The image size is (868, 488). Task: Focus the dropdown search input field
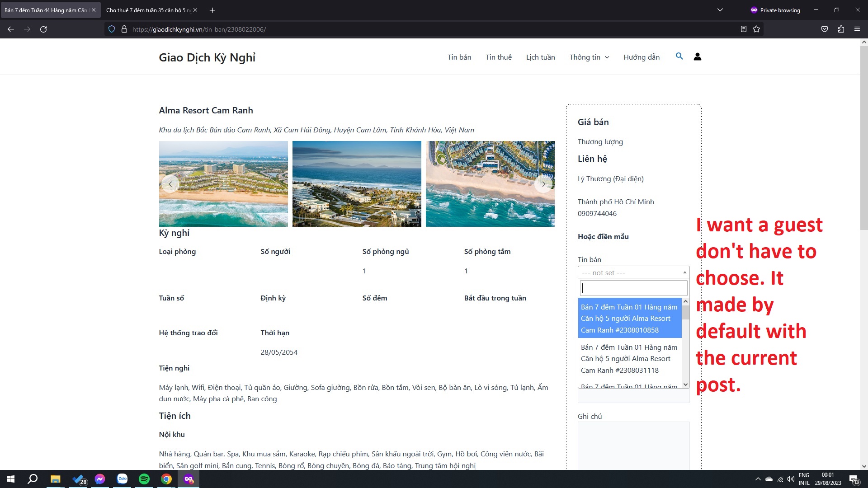click(633, 288)
